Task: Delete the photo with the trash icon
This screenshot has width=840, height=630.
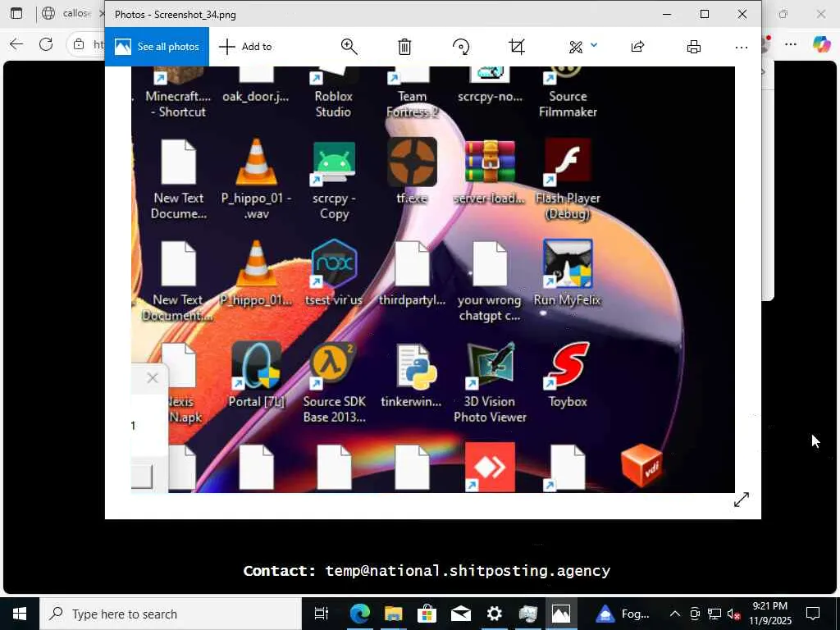Action: [x=404, y=47]
